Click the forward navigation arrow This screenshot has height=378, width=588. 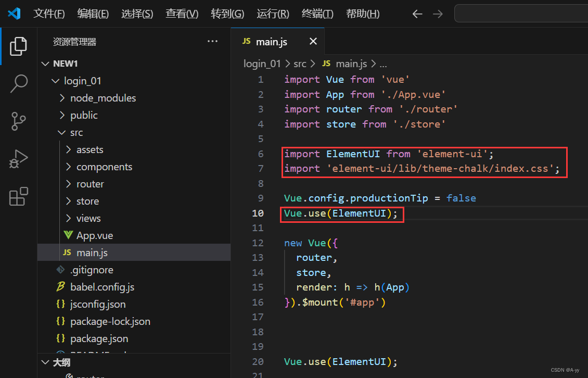pos(438,14)
